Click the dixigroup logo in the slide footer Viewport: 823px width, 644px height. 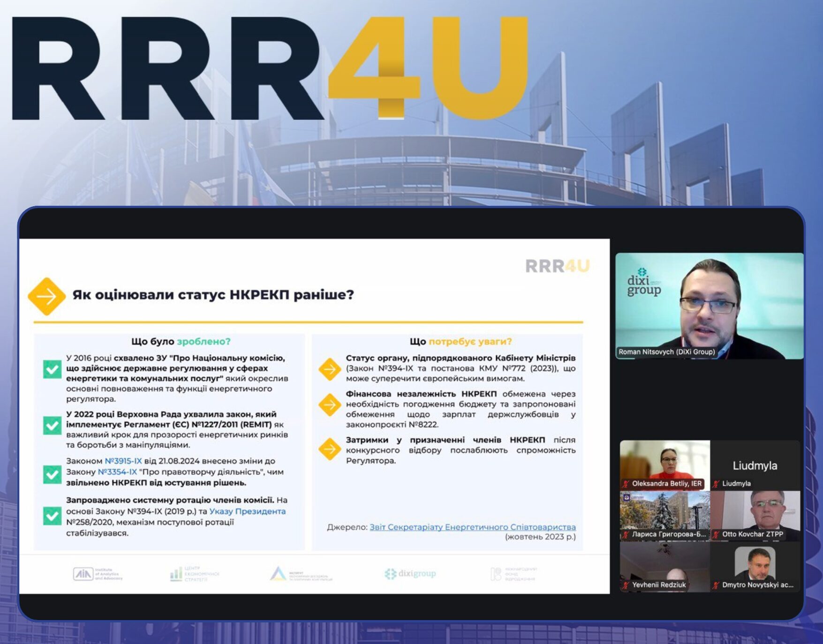click(410, 574)
